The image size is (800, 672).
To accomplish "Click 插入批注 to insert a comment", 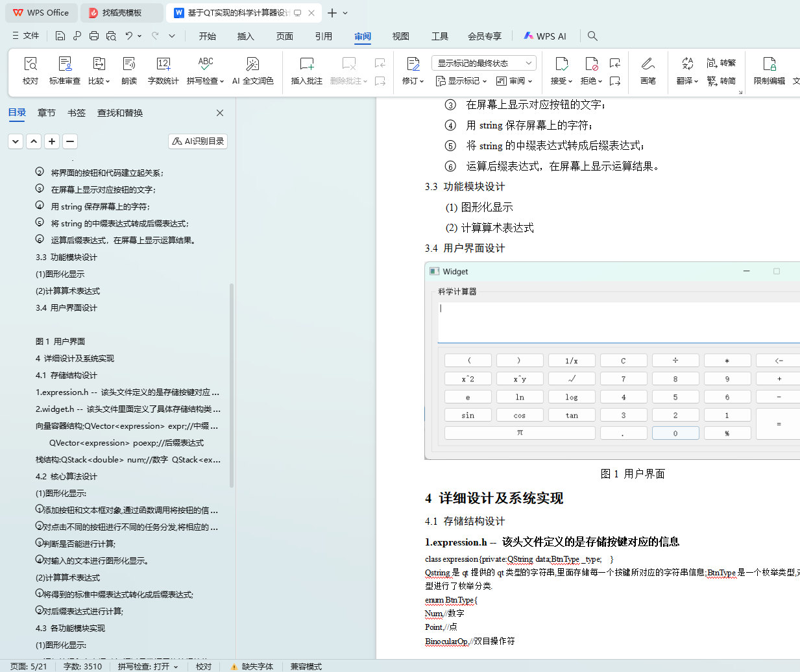I will pos(306,70).
